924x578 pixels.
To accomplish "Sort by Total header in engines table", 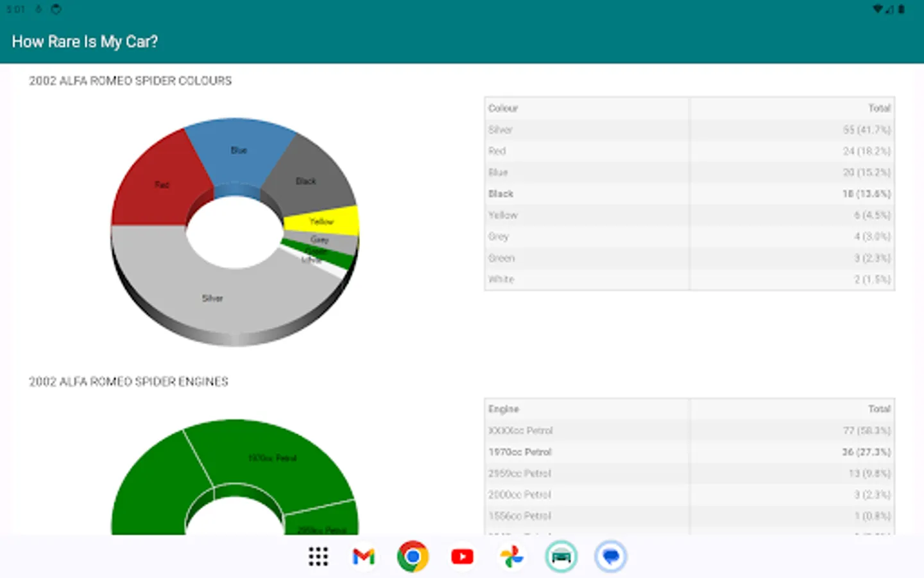I will 792,409.
